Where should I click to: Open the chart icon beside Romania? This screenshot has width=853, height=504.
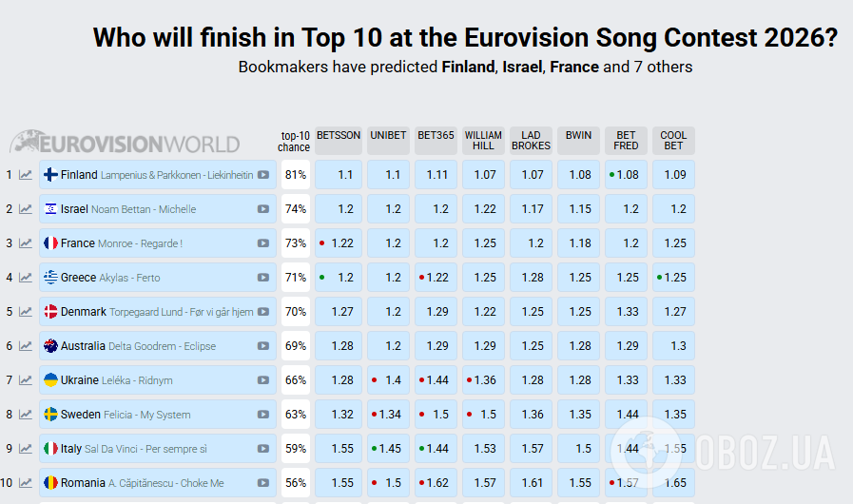[x=26, y=483]
